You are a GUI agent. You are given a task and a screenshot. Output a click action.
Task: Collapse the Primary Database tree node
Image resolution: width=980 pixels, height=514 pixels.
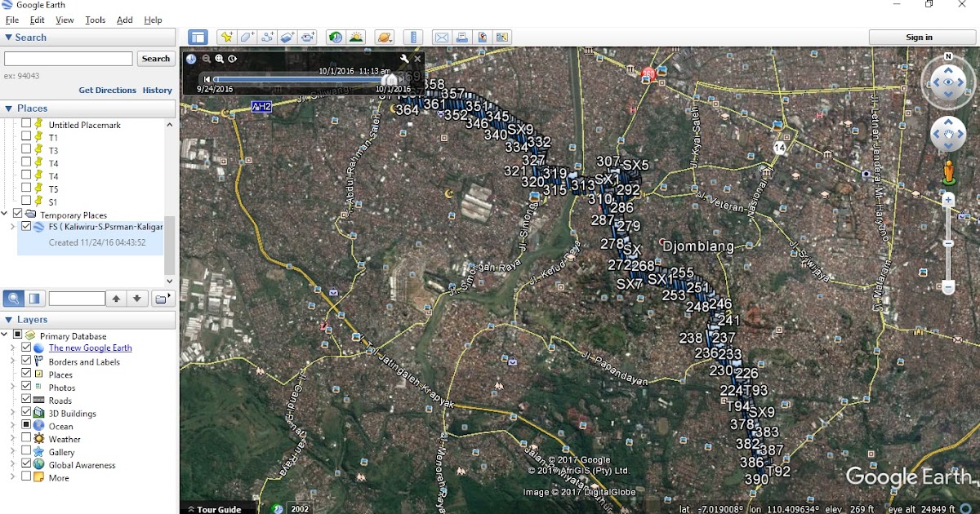(5, 335)
